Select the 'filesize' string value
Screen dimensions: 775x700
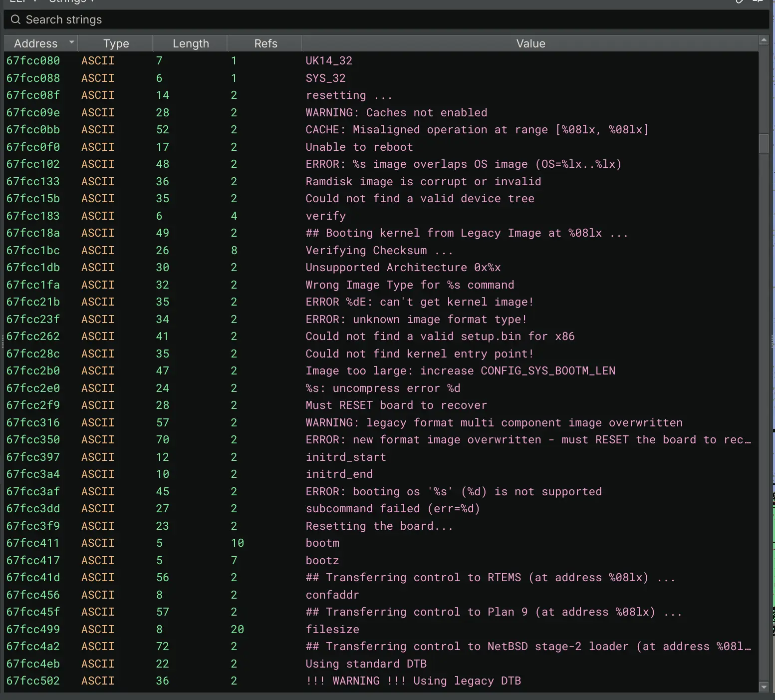click(x=332, y=629)
